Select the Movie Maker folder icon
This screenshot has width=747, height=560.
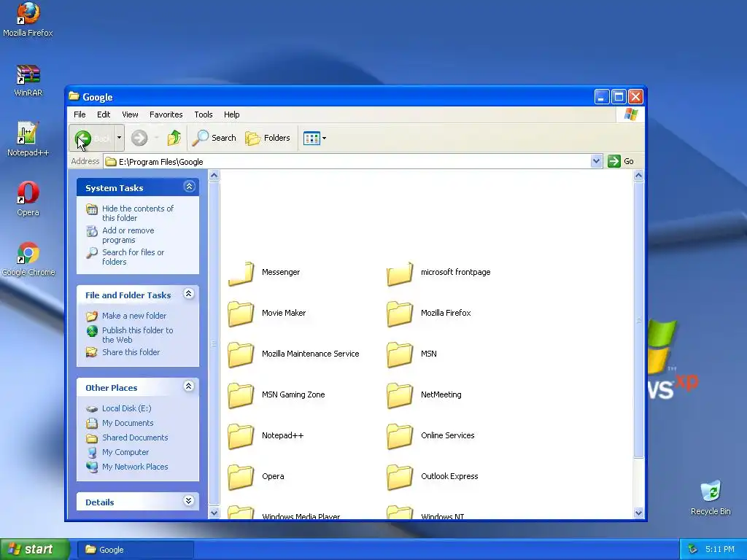pyautogui.click(x=241, y=314)
